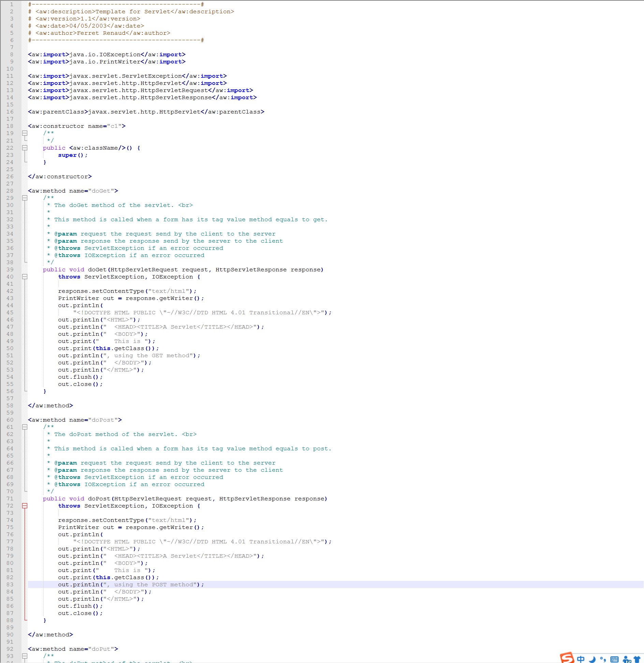This screenshot has height=663, width=644.
Task: Click the 'equals to get.' comment line
Action: tap(187, 220)
